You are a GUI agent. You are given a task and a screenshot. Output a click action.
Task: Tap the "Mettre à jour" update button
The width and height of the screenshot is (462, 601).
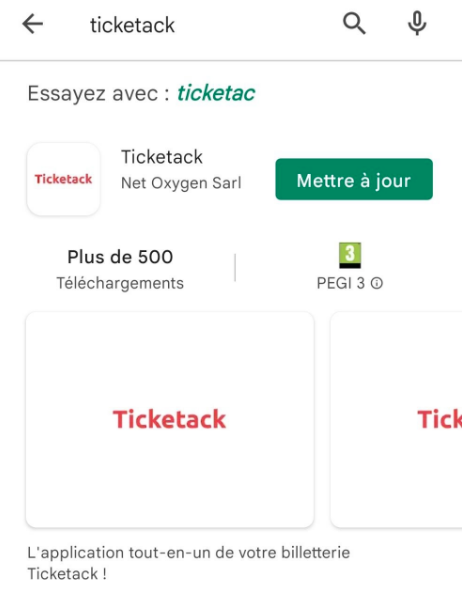tap(354, 179)
